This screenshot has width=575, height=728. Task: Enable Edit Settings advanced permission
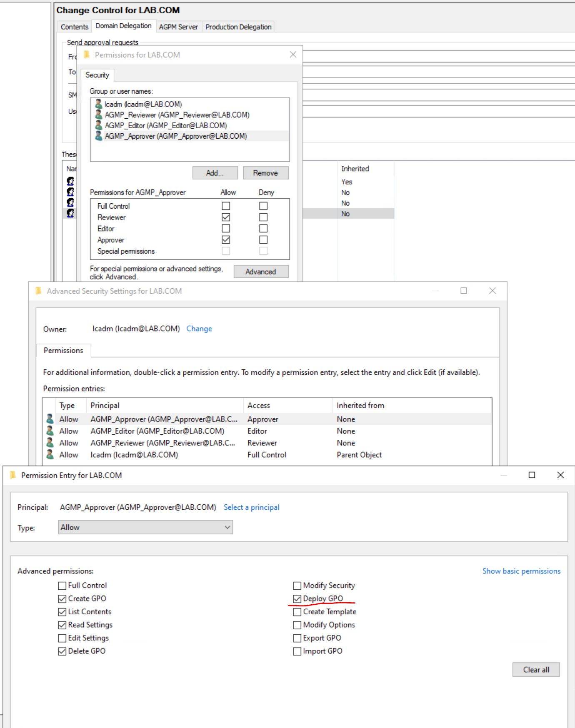pyautogui.click(x=62, y=638)
